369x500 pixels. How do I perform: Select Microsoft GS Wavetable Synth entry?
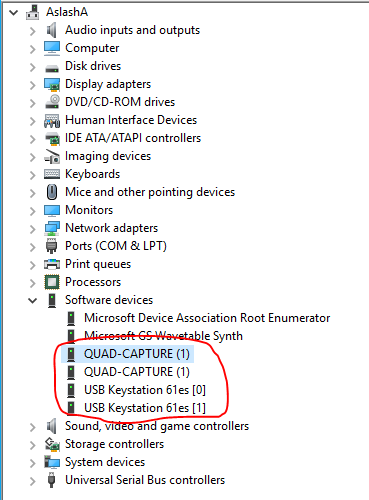click(x=163, y=336)
